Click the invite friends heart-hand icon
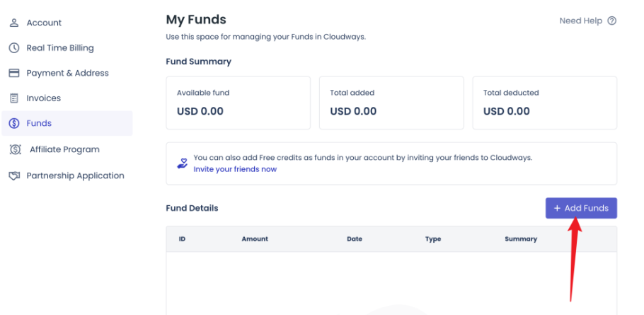This screenshot has height=315, width=644. pos(182,163)
